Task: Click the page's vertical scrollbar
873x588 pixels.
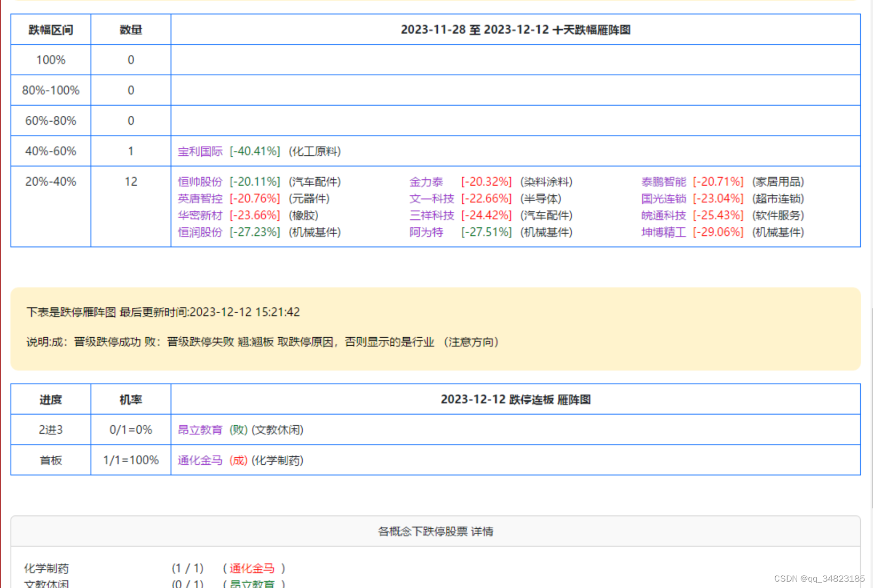Action: pos(871,408)
